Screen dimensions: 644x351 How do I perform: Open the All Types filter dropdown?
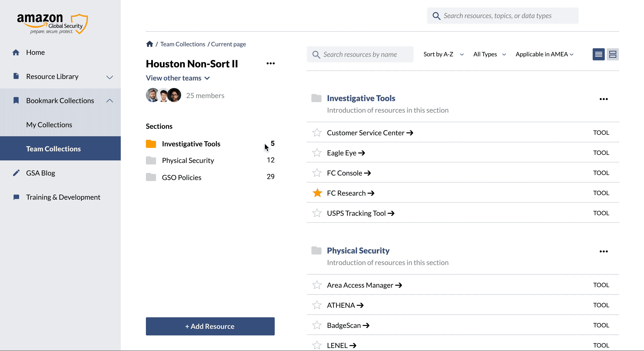tap(490, 54)
